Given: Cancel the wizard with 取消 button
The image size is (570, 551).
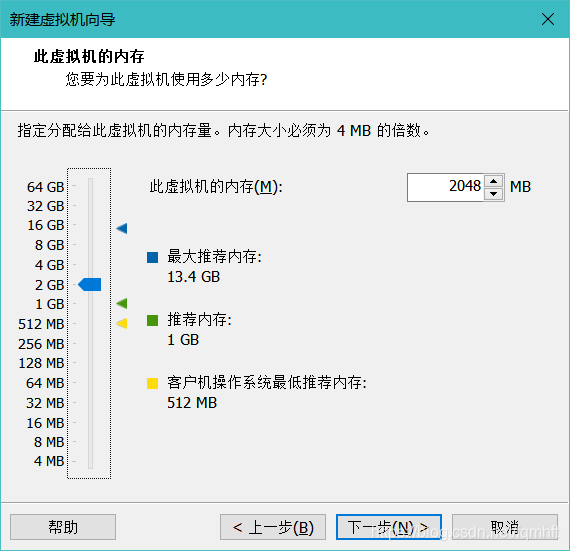Looking at the screenshot, I should pos(505,527).
